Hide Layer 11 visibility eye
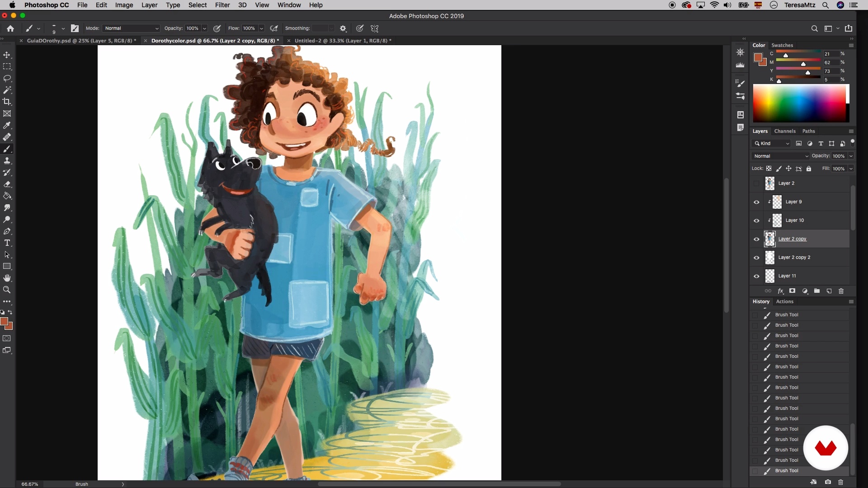 point(756,276)
